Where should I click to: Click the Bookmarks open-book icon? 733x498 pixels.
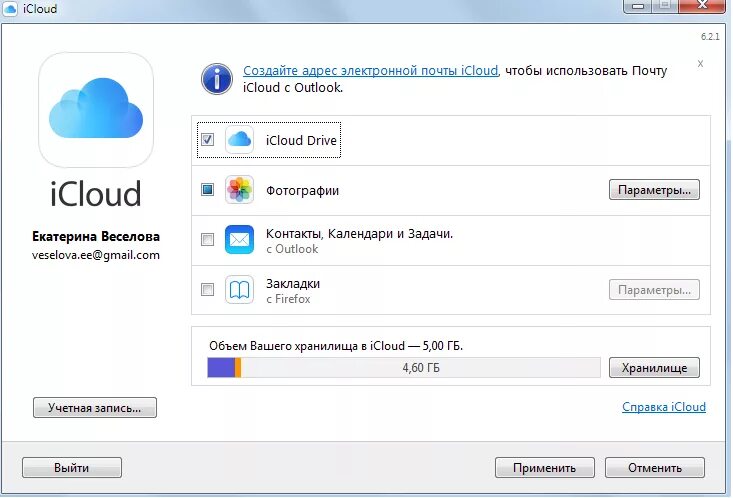tap(239, 289)
